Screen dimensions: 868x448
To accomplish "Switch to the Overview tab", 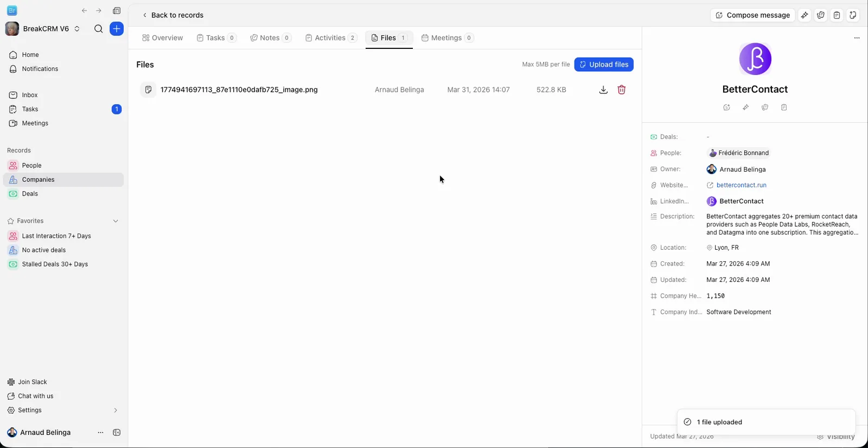I will click(x=162, y=38).
